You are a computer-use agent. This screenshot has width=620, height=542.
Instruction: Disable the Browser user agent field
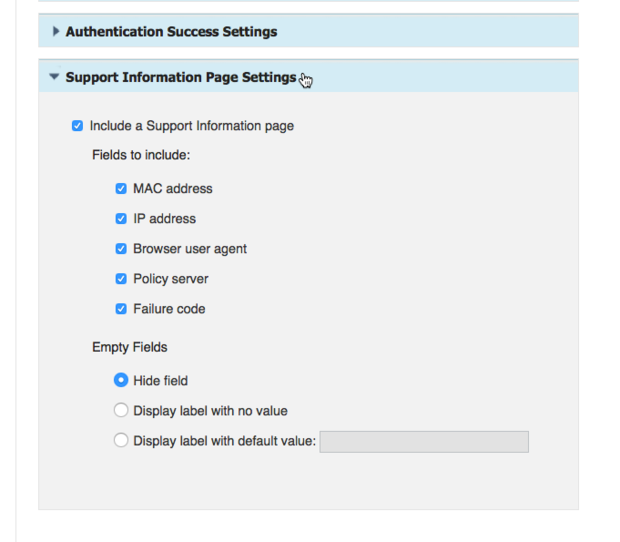pyautogui.click(x=121, y=249)
